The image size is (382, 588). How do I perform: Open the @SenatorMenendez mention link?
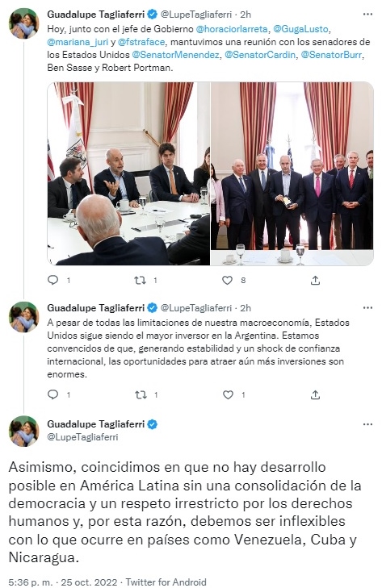pyautogui.click(x=175, y=55)
